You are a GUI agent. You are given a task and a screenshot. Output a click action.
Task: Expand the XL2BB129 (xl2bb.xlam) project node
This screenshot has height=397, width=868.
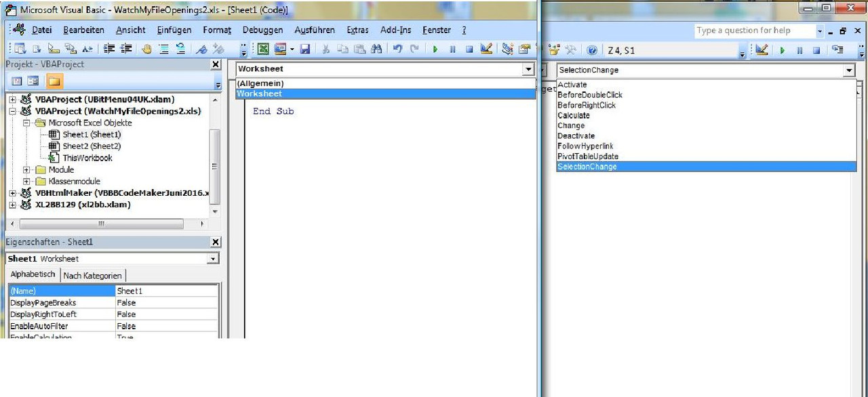12,205
